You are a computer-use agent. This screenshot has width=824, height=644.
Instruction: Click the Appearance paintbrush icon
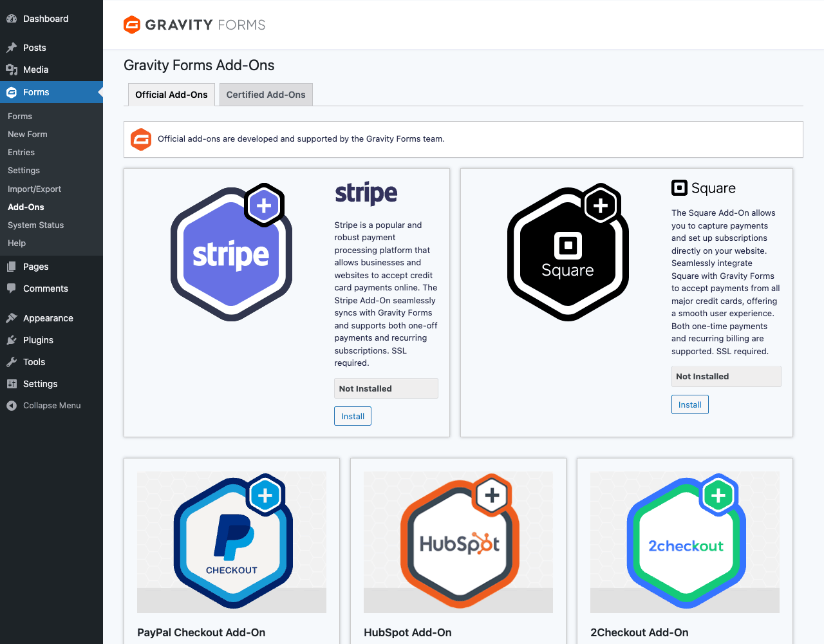tap(12, 318)
